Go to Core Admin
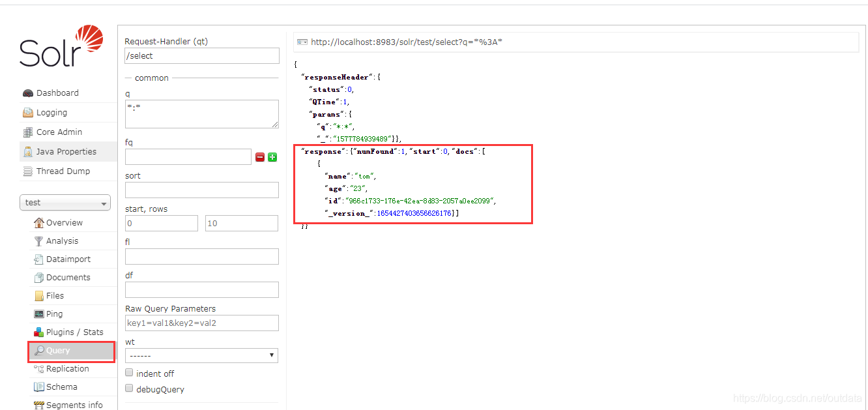Image resolution: width=868 pixels, height=410 pixels. (59, 132)
